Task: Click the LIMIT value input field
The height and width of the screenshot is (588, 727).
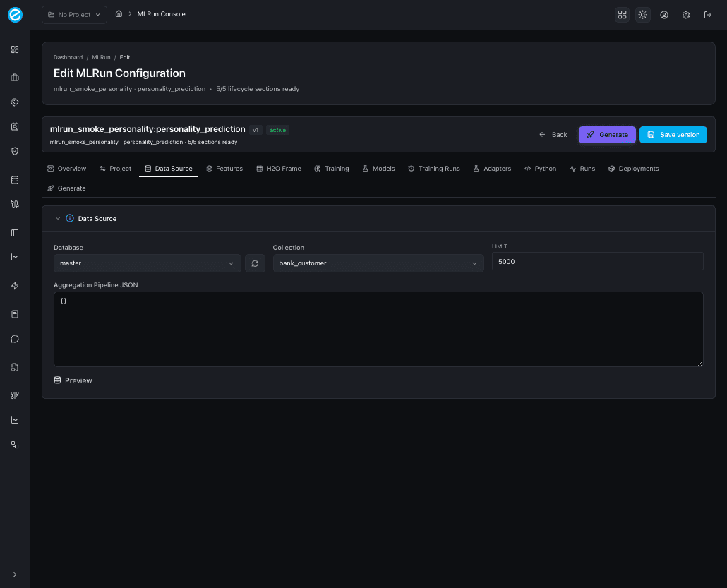Action: [x=597, y=261]
